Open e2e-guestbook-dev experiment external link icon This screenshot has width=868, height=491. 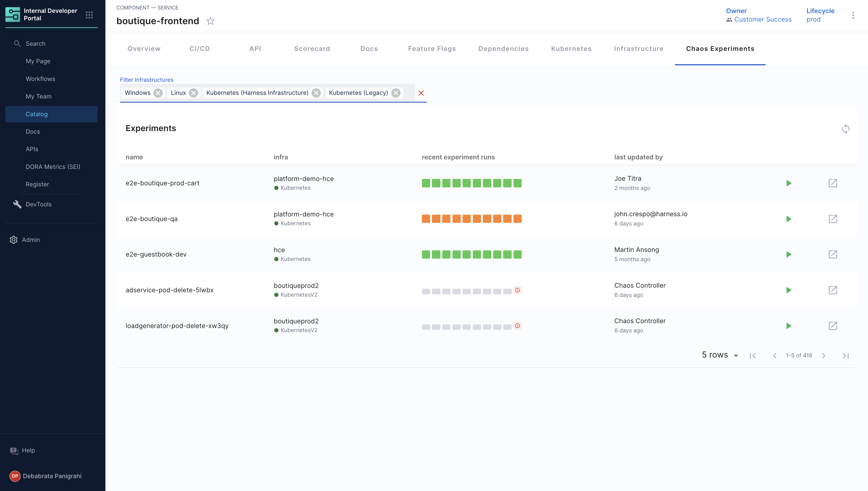point(833,254)
